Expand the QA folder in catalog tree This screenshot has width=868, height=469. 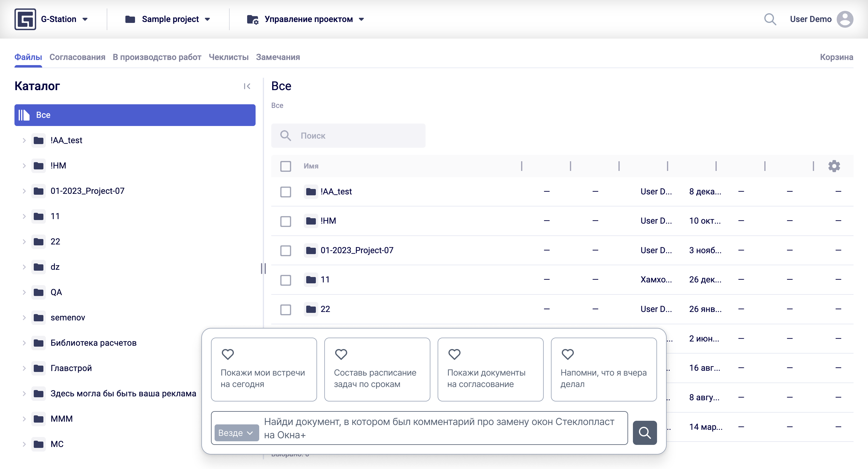pyautogui.click(x=24, y=292)
